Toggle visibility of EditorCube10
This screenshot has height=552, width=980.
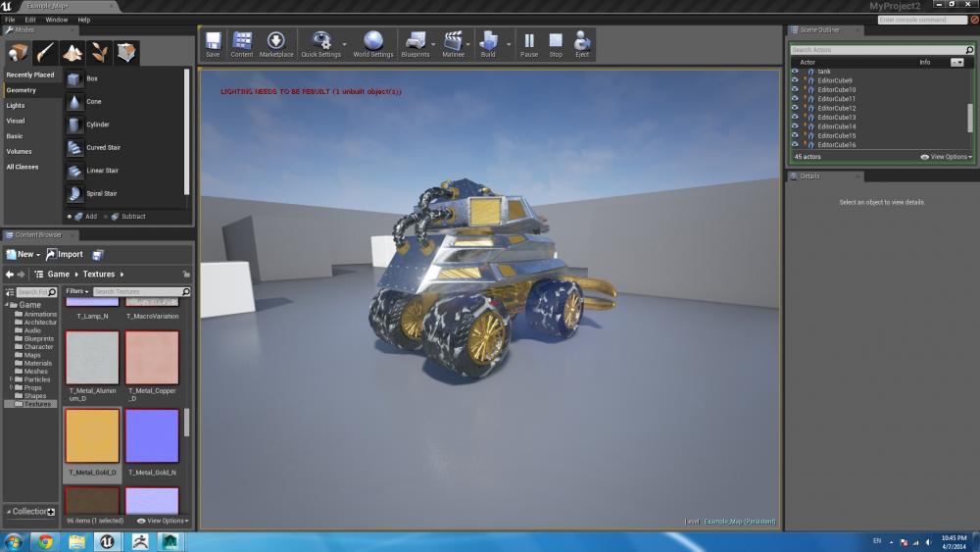click(x=795, y=89)
